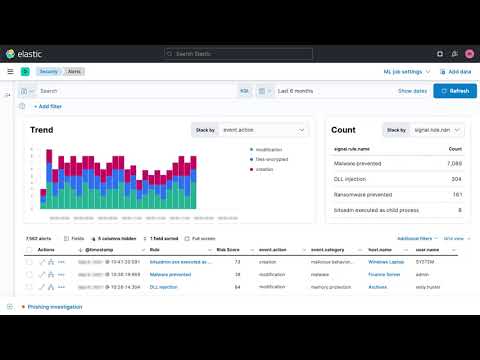Expand alert details for Malware prevented row
480x360 pixels.
[x=42, y=275]
